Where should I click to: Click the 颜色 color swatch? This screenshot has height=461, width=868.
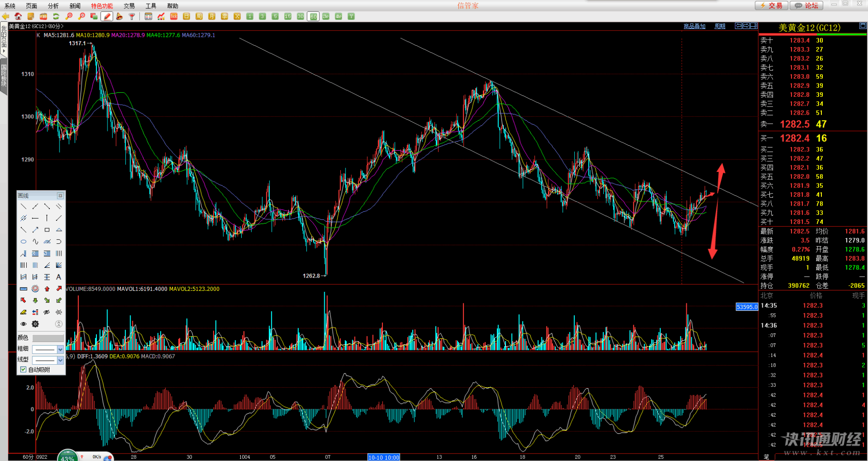click(48, 338)
